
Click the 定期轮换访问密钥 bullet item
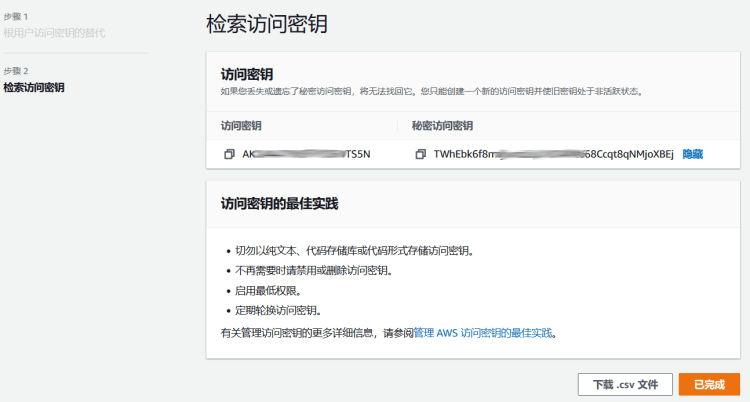tap(277, 310)
